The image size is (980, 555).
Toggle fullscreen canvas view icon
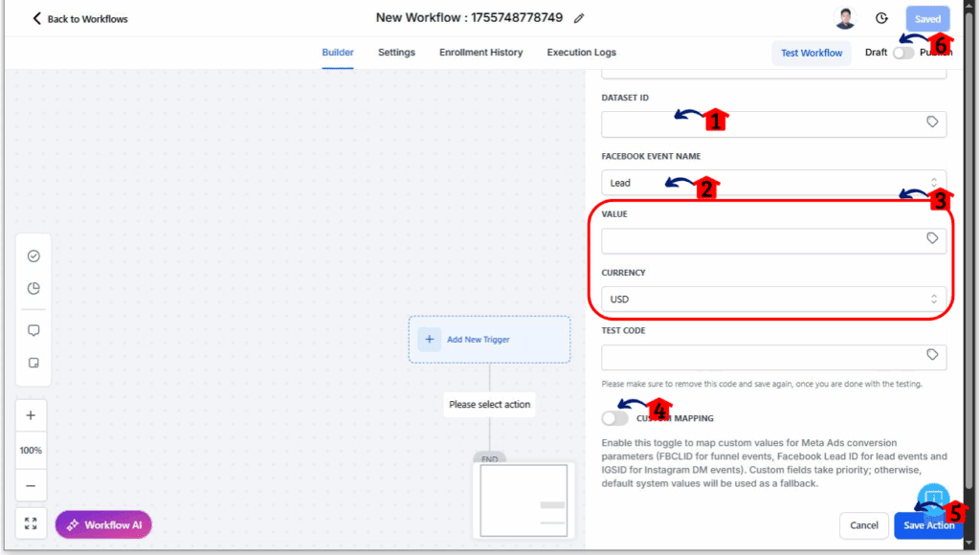point(31,523)
